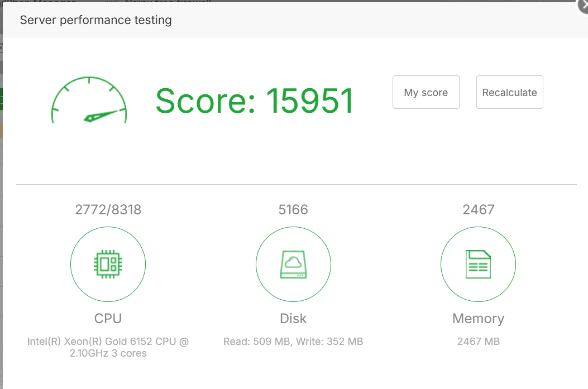Click the Nginx free firewall text behind dialog

[168, 2]
